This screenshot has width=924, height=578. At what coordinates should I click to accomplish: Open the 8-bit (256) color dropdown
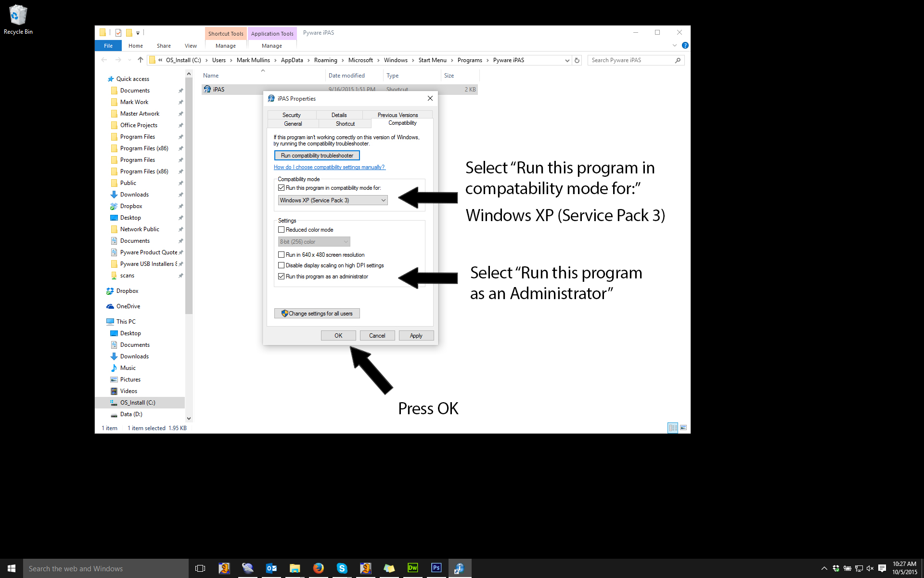point(314,242)
